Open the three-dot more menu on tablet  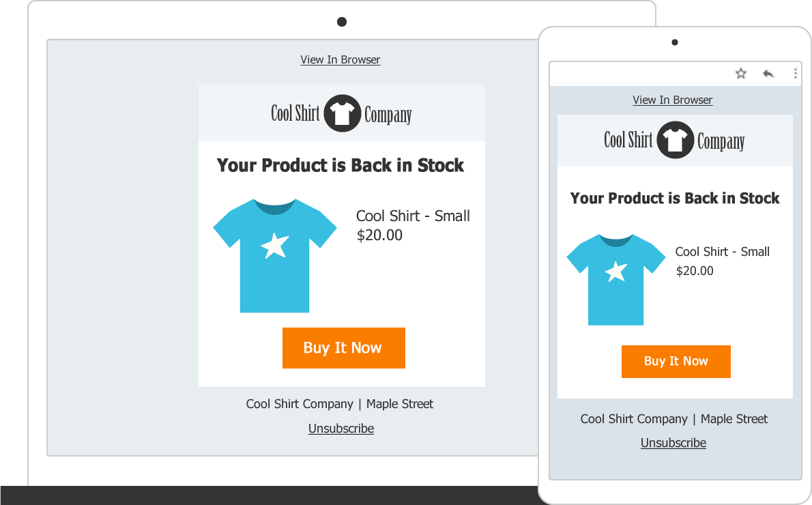[x=796, y=74]
